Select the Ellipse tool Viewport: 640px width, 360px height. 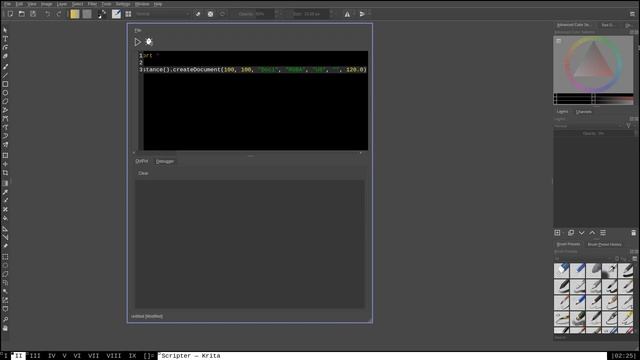pyautogui.click(x=5, y=93)
